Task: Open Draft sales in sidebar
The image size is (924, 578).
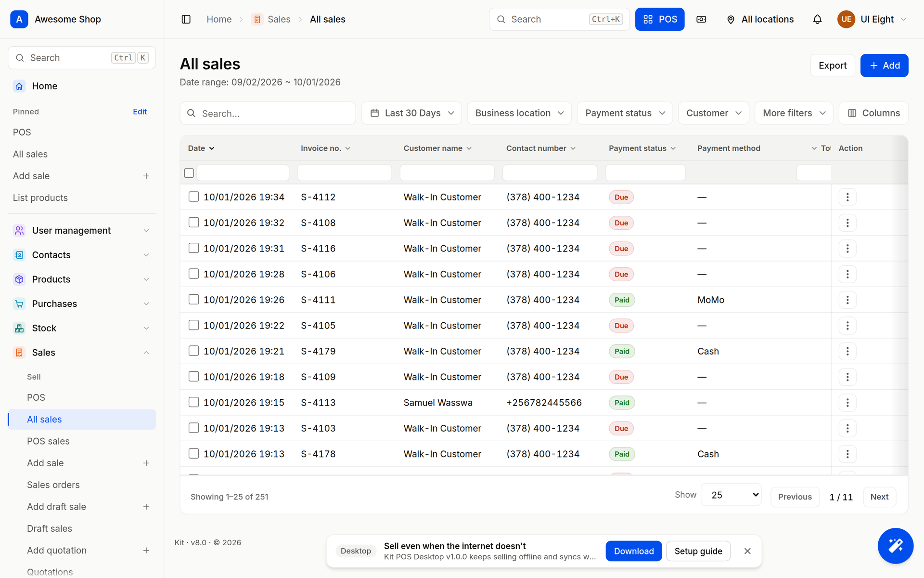Action: (50, 529)
